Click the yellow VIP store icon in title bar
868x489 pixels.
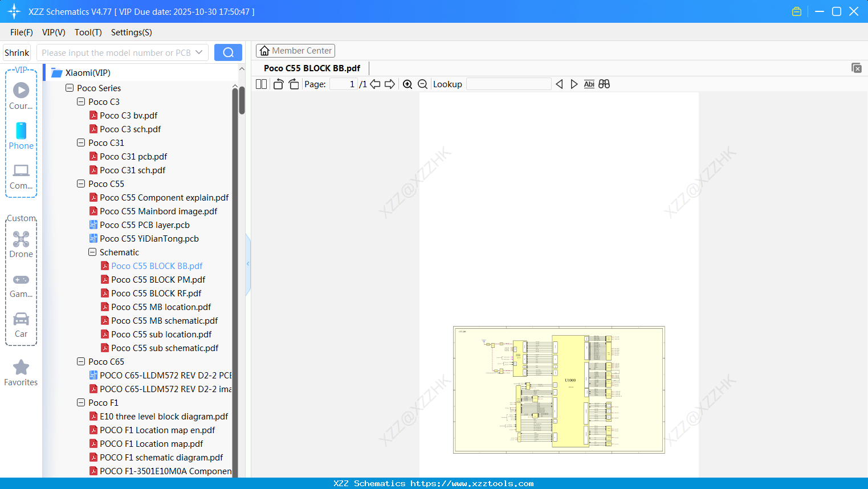click(x=797, y=11)
